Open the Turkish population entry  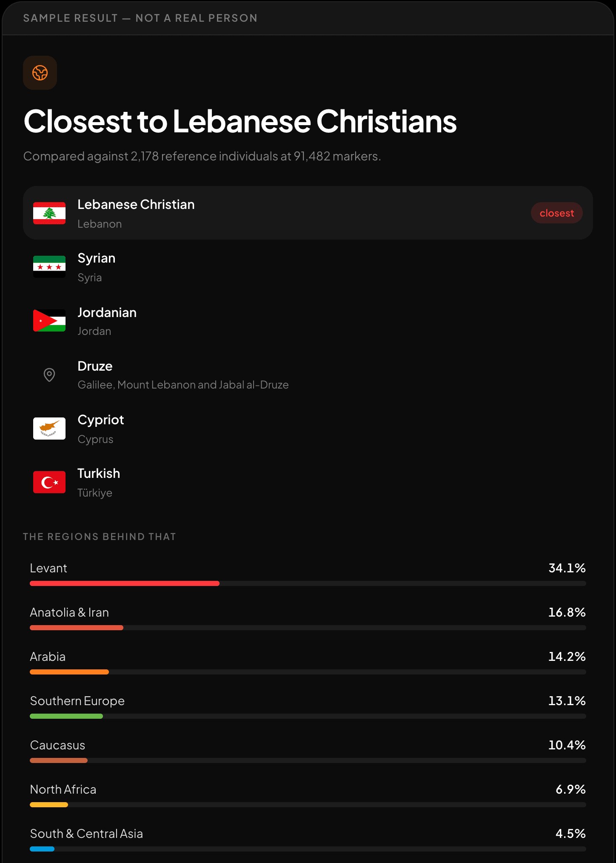pyautogui.click(x=308, y=482)
